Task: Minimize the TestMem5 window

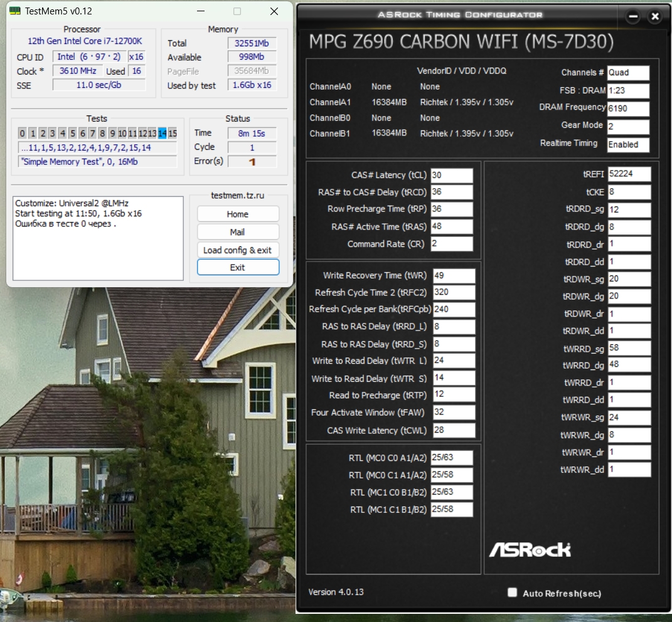Action: pyautogui.click(x=201, y=11)
